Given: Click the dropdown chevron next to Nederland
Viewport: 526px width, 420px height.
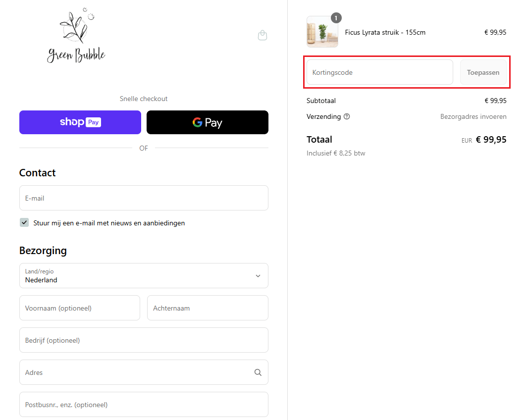Looking at the screenshot, I should pos(258,276).
